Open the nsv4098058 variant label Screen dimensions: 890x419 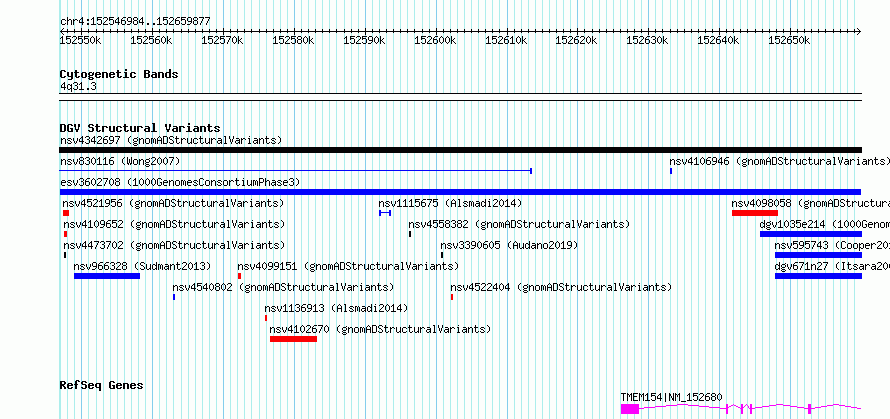(811, 203)
